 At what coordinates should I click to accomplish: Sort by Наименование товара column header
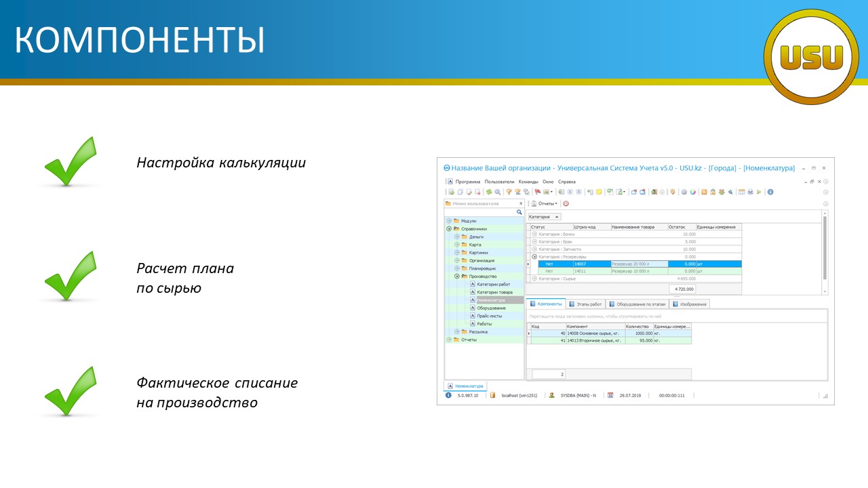[x=639, y=227]
